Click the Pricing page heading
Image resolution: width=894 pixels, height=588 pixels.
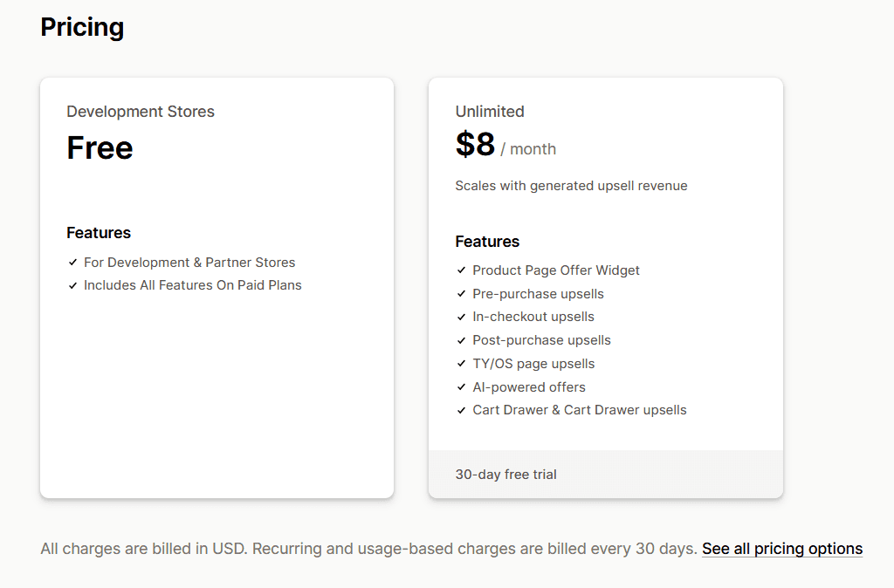pyautogui.click(x=82, y=27)
